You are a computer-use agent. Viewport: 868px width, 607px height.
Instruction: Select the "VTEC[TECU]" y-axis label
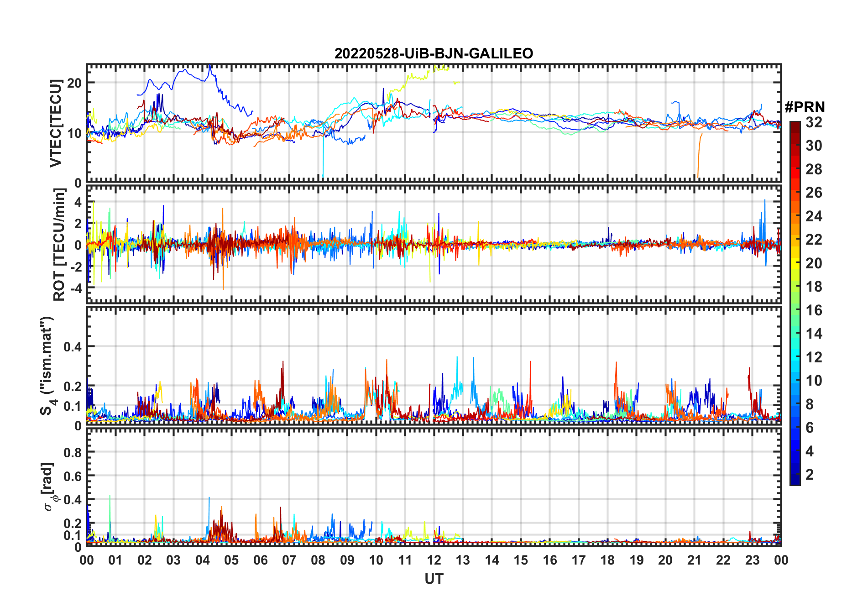pyautogui.click(x=56, y=123)
